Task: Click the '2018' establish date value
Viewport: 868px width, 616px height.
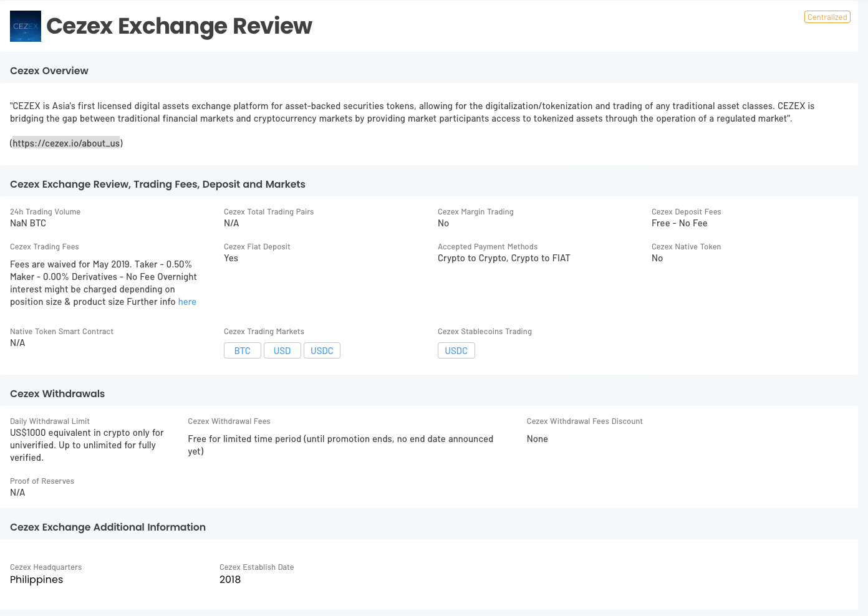Action: coord(230,580)
